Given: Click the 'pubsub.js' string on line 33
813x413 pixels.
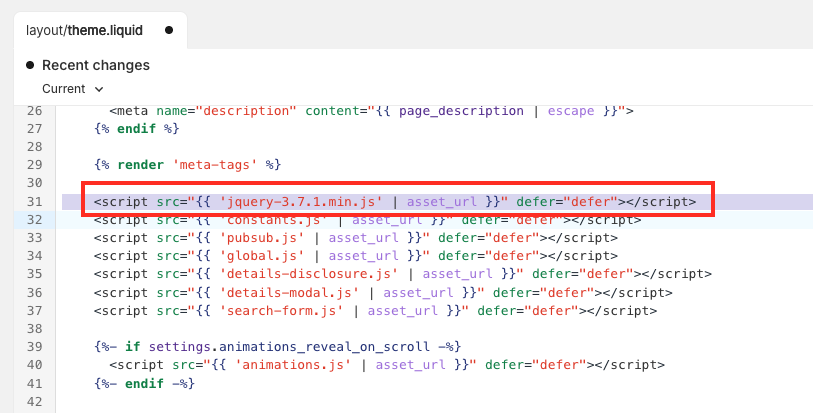Looking at the screenshot, I should [262, 238].
